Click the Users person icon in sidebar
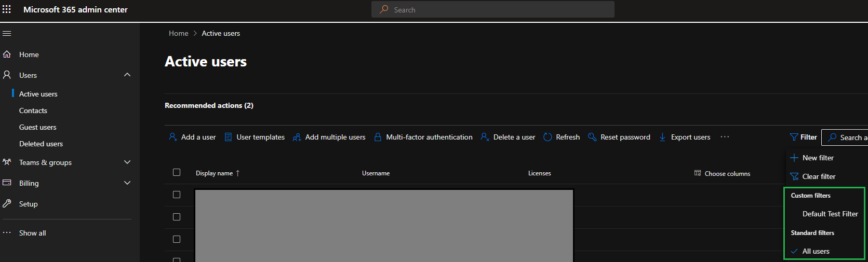The image size is (868, 262). (x=7, y=75)
